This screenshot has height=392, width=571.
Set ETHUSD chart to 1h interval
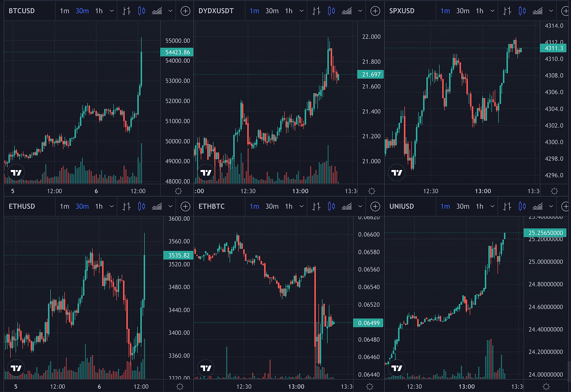tap(99, 206)
